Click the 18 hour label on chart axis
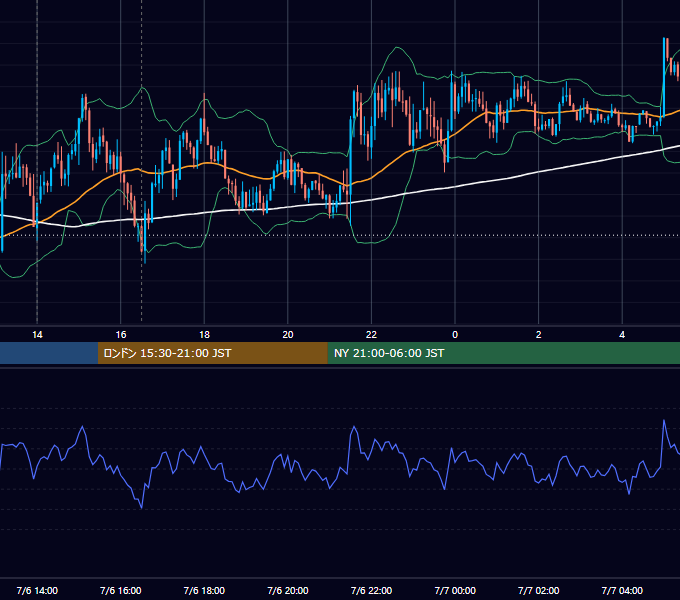680x600 pixels. pyautogui.click(x=204, y=335)
